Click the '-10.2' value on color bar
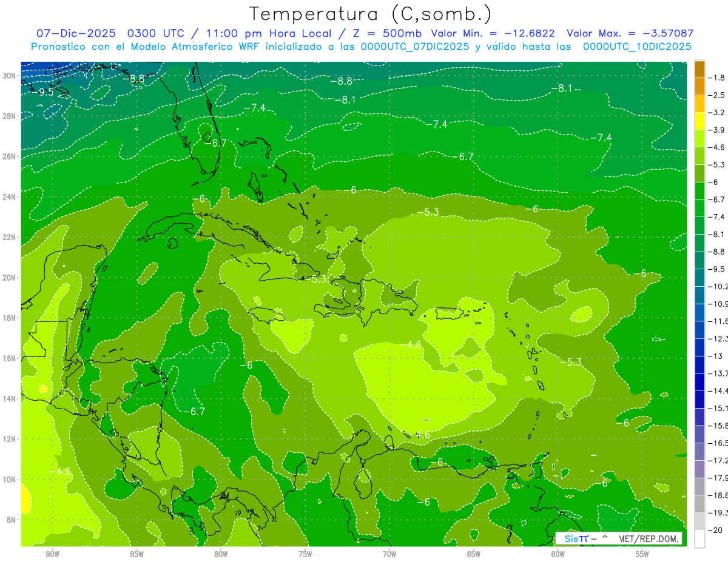Viewport: 728px width, 562px height. [x=719, y=286]
